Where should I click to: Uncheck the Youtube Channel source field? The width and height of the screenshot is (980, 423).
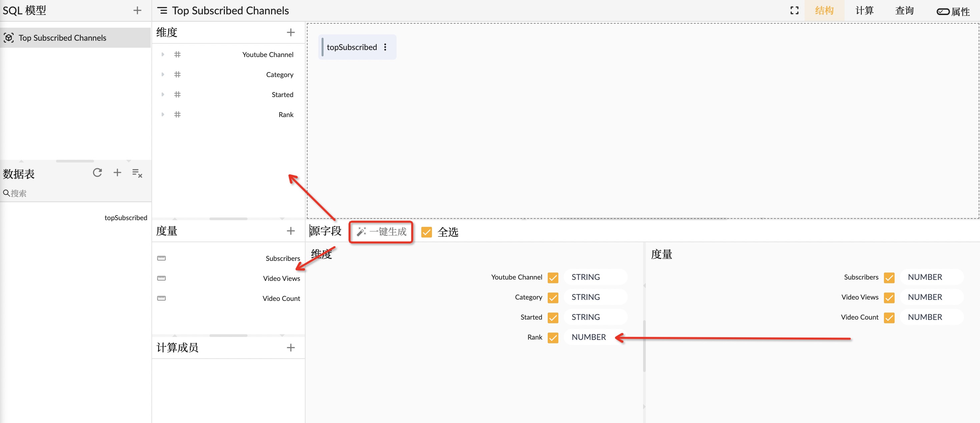pos(553,278)
